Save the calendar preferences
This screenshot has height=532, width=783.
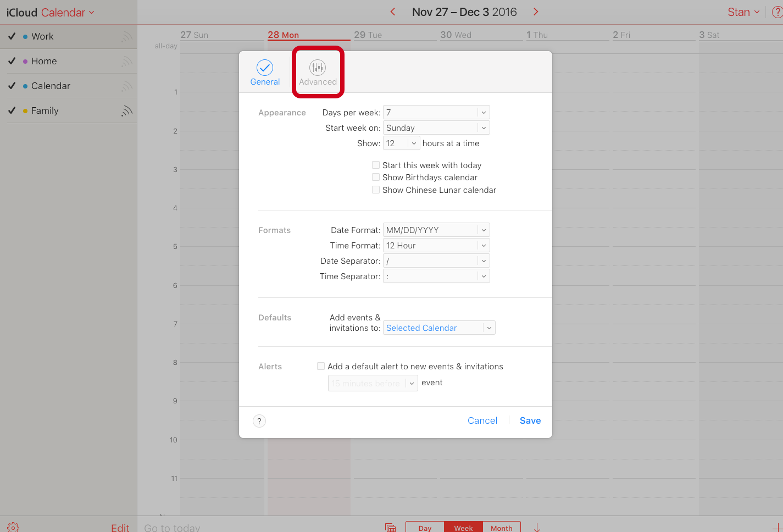[530, 420]
